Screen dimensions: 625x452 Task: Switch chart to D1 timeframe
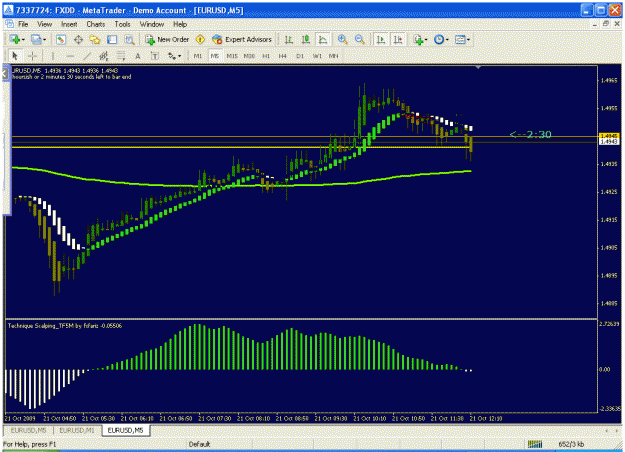[300, 56]
